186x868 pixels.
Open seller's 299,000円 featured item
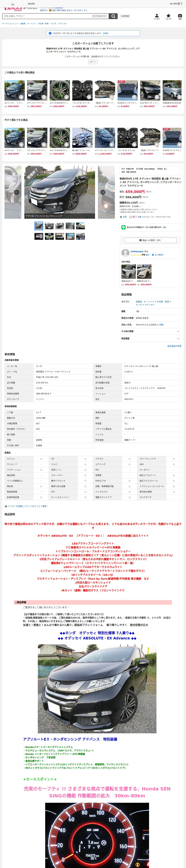(x=128, y=275)
